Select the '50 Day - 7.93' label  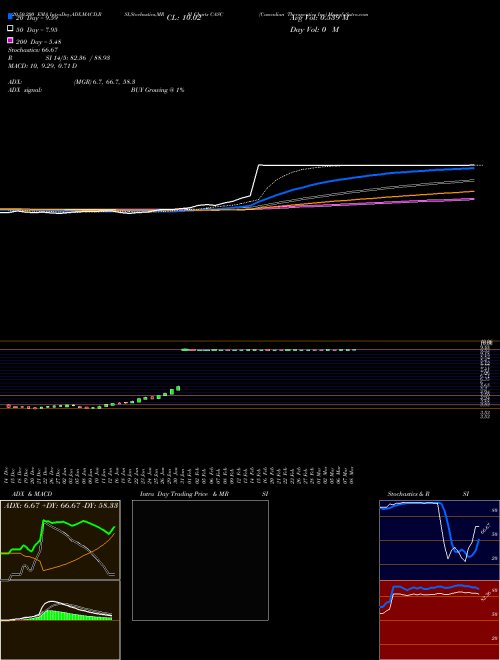[x=36, y=30]
